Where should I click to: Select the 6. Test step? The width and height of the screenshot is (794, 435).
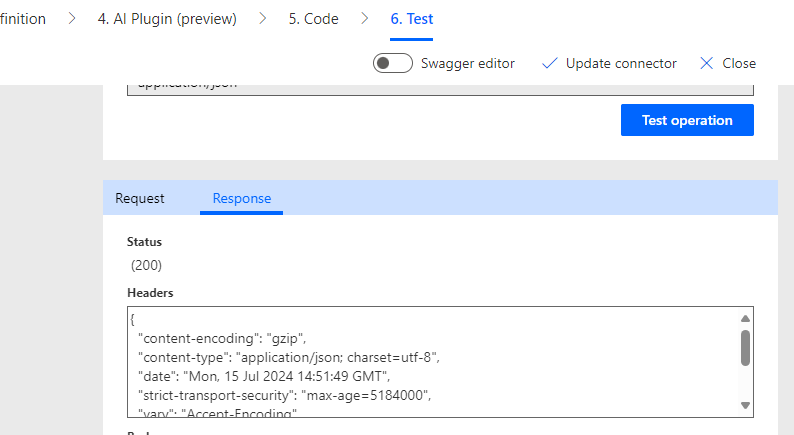411,19
